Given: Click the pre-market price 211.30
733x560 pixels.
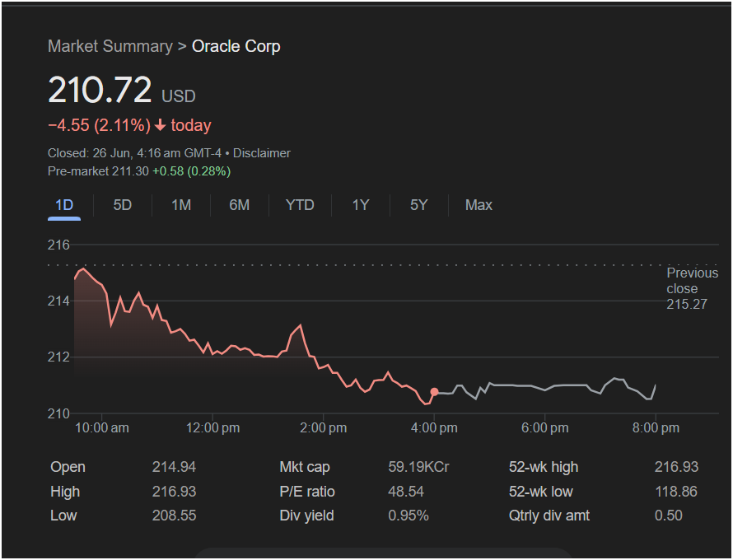Looking at the screenshot, I should click(x=130, y=171).
